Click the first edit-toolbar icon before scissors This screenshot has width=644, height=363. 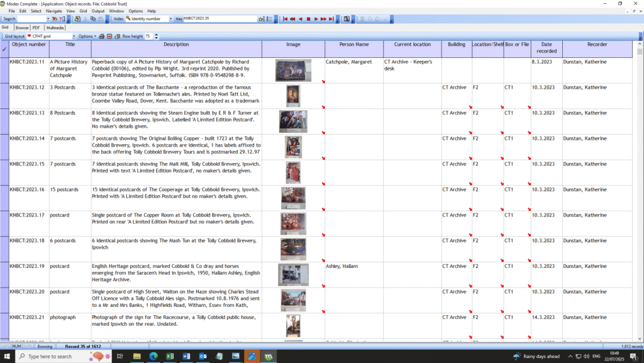coord(77,19)
